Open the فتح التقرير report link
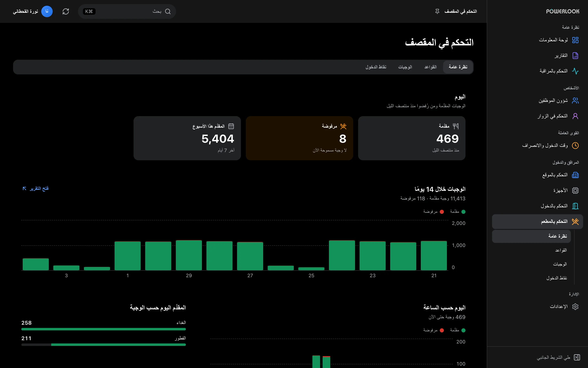 [36, 189]
